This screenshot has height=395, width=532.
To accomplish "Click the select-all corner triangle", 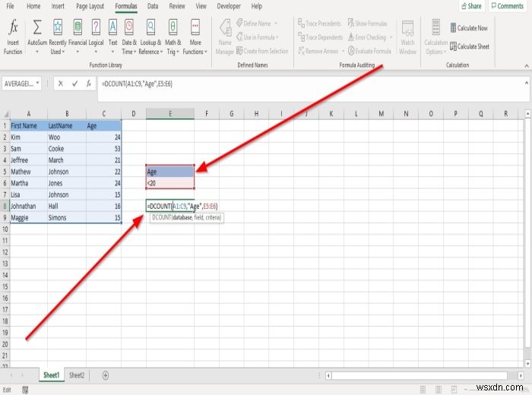I will [5, 114].
